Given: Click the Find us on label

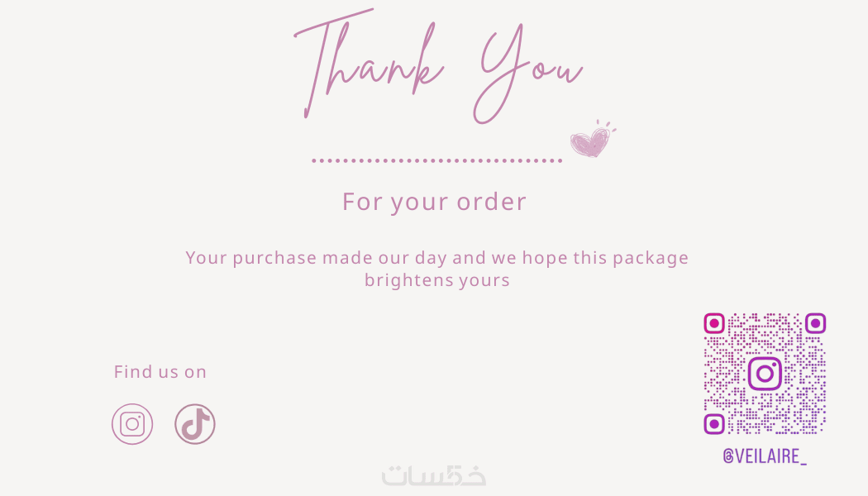Looking at the screenshot, I should click(x=160, y=372).
